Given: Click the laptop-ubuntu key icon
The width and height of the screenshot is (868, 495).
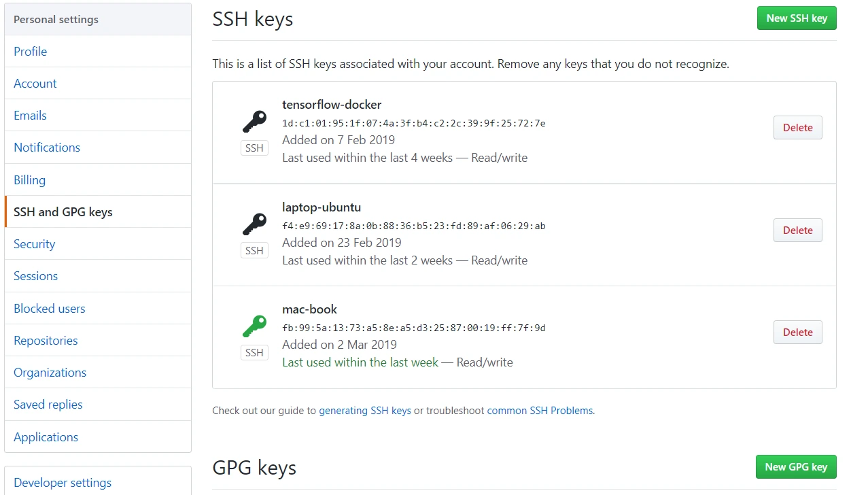Looking at the screenshot, I should [254, 224].
